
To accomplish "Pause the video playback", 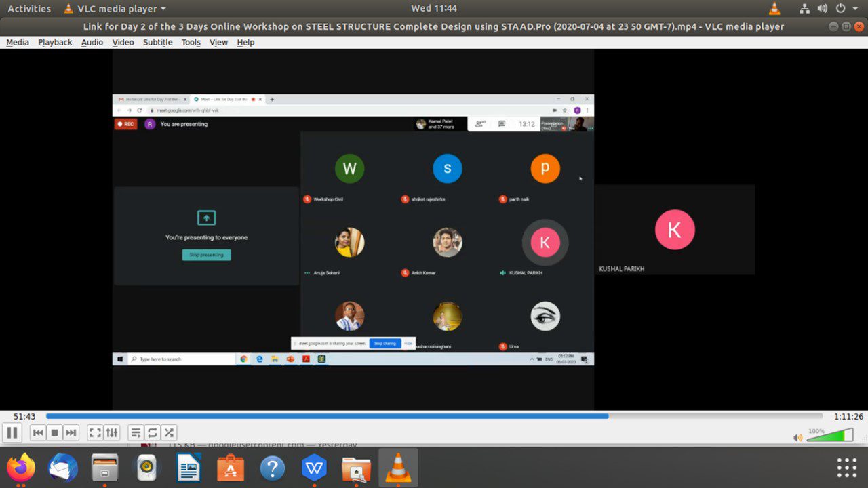I will click(12, 432).
